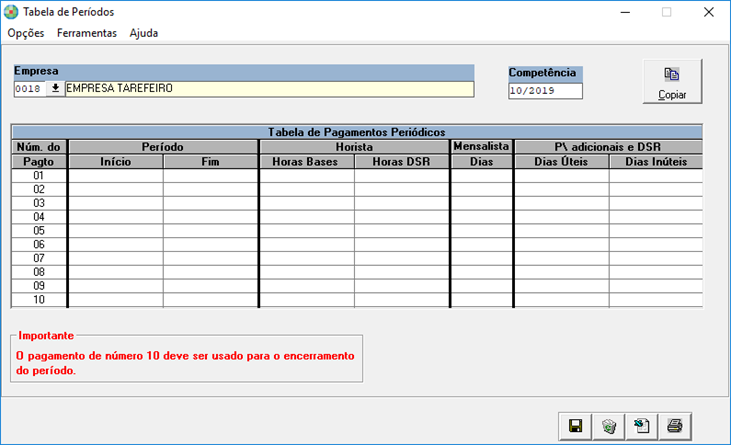Viewport: 731px width, 445px height.
Task: Select Horas Bases cell of payment 02
Action: pos(307,189)
